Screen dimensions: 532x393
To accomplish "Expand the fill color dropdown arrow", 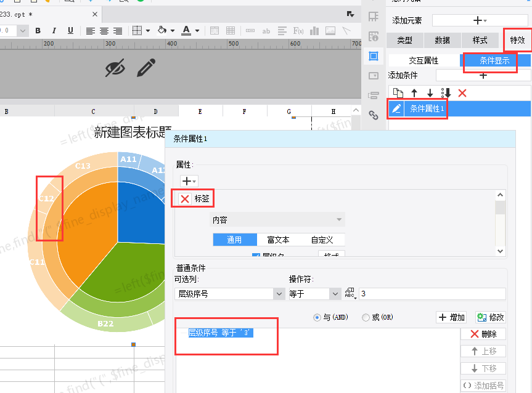I will pyautogui.click(x=173, y=31).
